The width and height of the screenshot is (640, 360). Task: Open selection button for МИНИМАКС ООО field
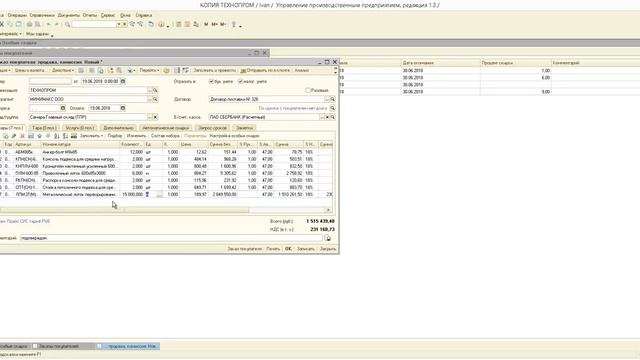[150, 99]
